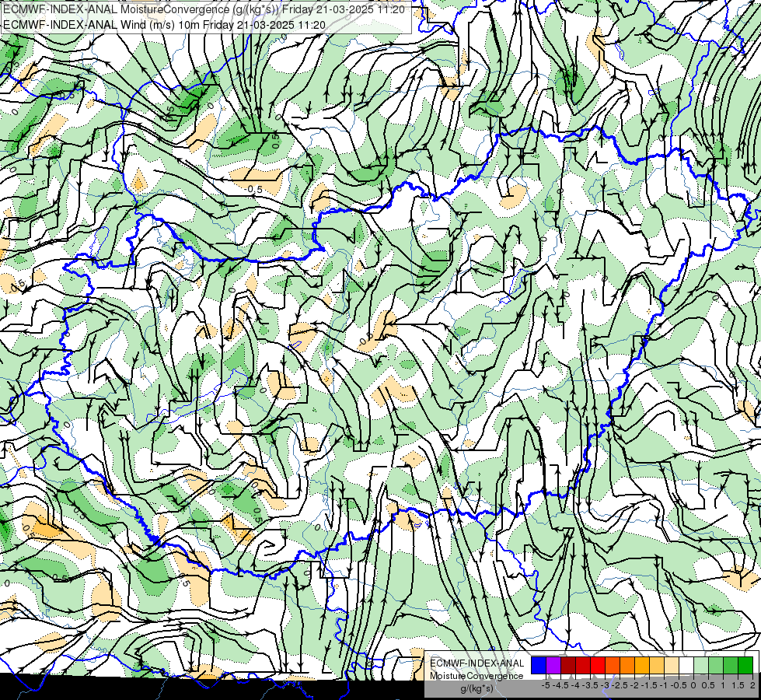761x700 pixels.
Task: Click the 'ECMWF-INDEX-ANAL' legend label
Action: pos(477,663)
